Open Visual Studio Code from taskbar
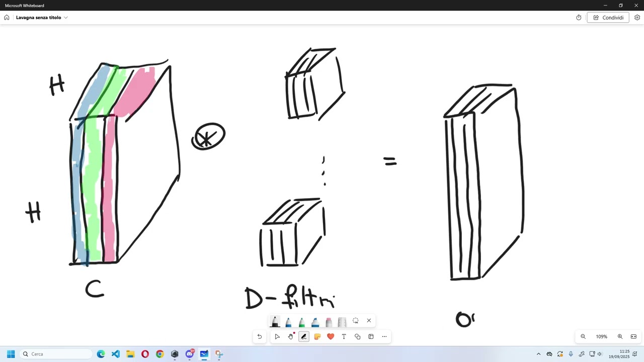The height and width of the screenshot is (362, 644). [116, 354]
